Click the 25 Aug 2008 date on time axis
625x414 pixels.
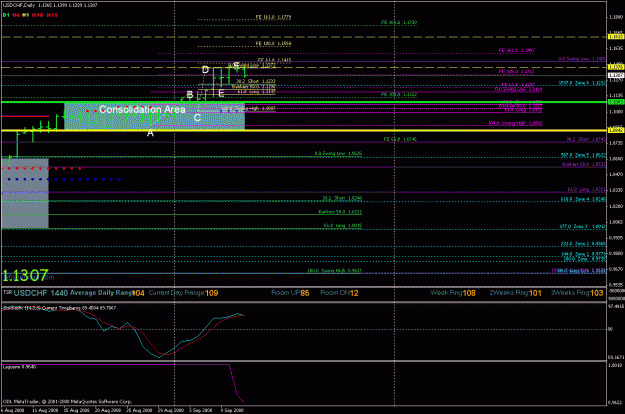click(139, 410)
